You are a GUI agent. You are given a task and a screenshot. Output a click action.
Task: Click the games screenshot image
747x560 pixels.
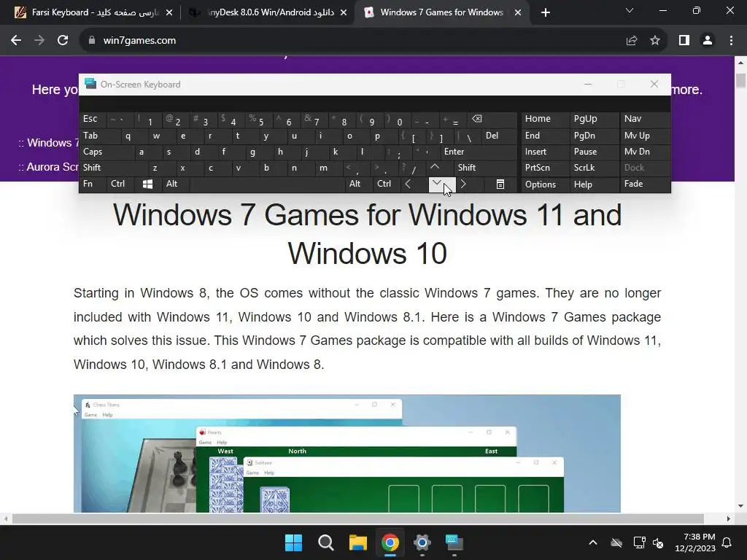pos(347,454)
